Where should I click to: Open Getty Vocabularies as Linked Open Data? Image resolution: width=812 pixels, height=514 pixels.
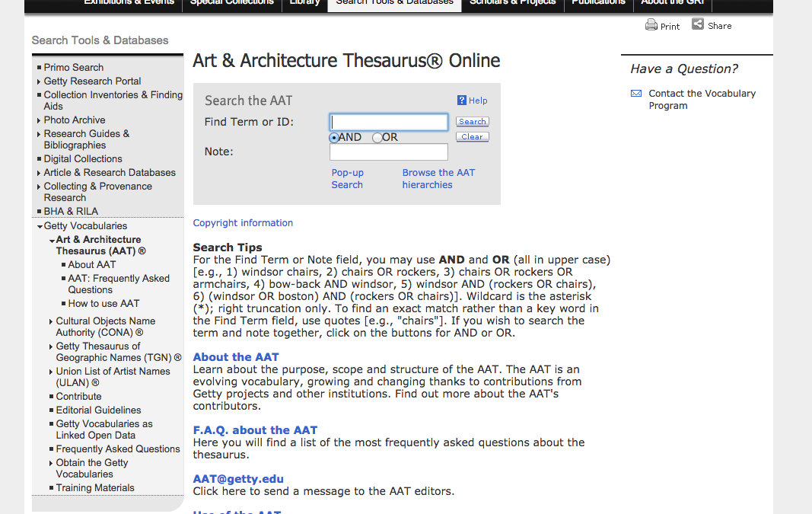tap(104, 429)
